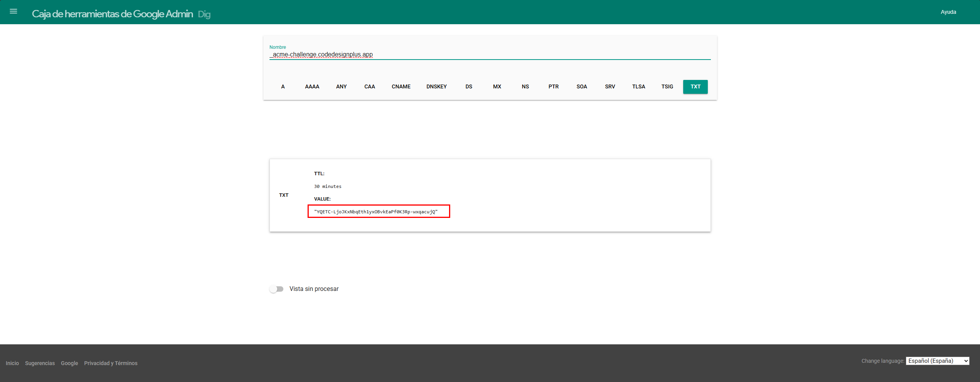Select the DNSKEY record type
This screenshot has width=980, height=382.
click(x=436, y=87)
